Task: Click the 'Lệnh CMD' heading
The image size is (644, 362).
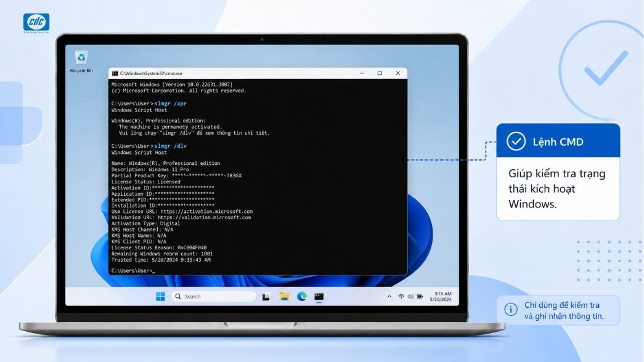Action: click(558, 142)
